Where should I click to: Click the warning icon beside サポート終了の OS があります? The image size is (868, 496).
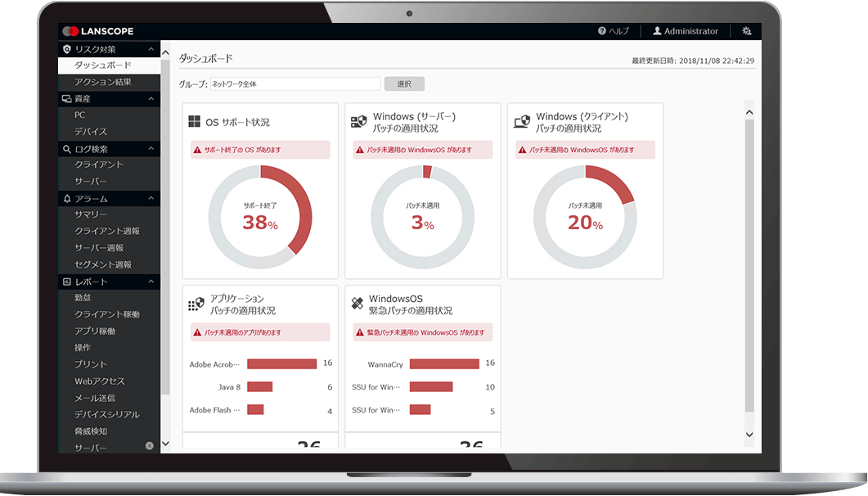(197, 150)
